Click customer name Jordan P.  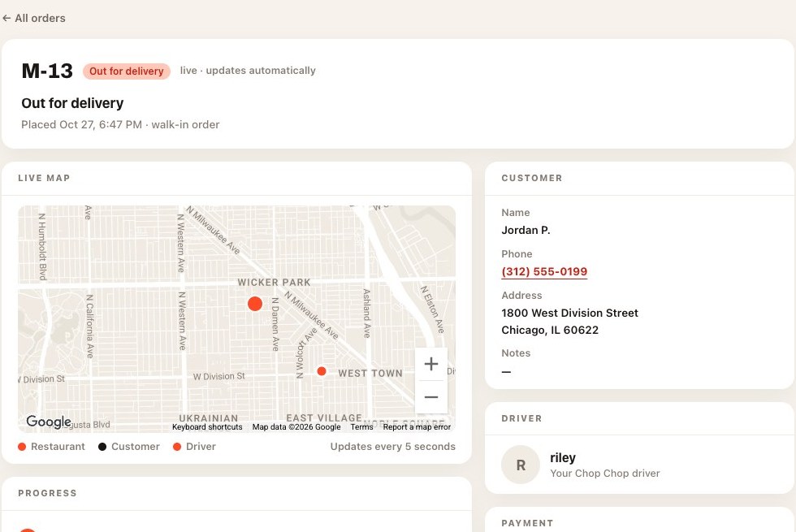[x=526, y=230]
